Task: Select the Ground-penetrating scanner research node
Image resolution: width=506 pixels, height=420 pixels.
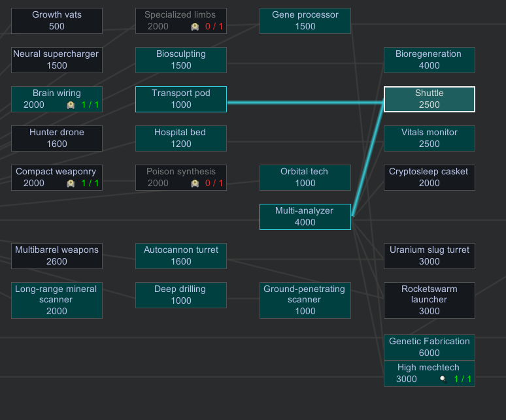Action: coord(305,300)
